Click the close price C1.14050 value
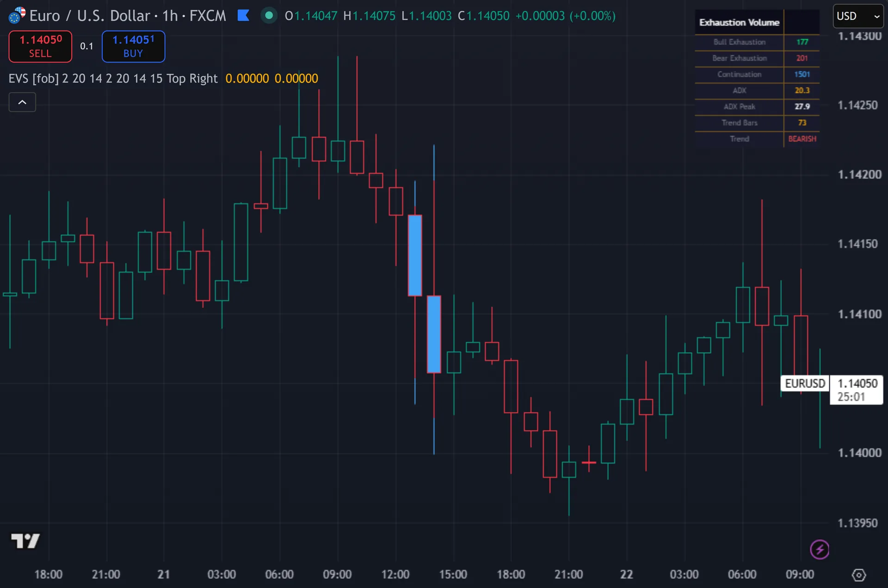The height and width of the screenshot is (588, 888). (484, 16)
